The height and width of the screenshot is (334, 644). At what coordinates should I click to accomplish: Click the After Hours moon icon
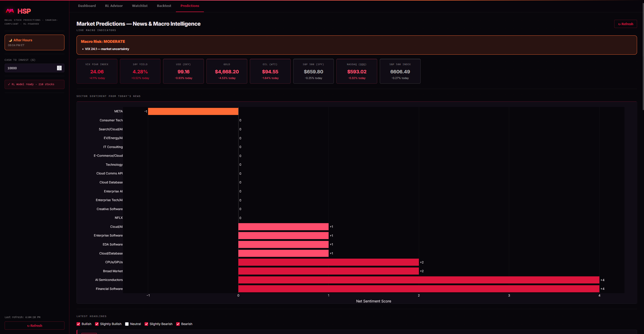11,40
